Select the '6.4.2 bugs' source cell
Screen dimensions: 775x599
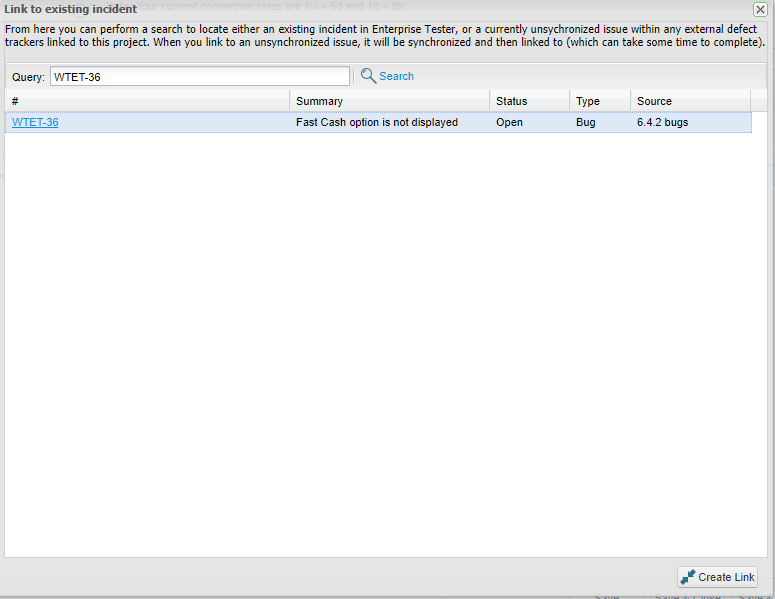pyautogui.click(x=662, y=122)
